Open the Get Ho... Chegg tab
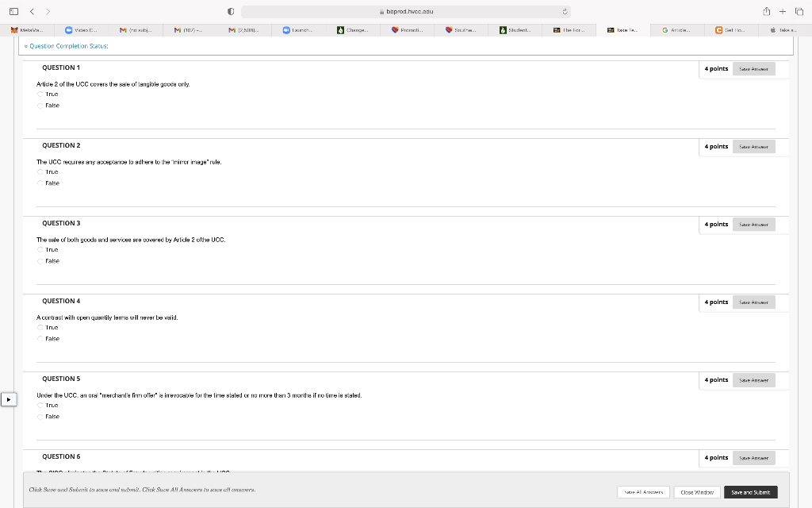The height and width of the screenshot is (508, 812). pyautogui.click(x=732, y=30)
